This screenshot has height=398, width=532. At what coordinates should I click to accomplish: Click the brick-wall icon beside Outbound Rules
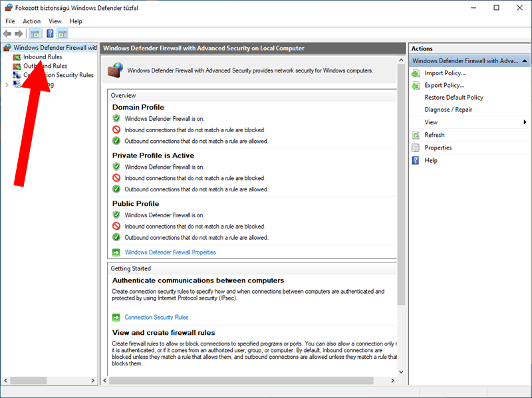click(x=17, y=66)
